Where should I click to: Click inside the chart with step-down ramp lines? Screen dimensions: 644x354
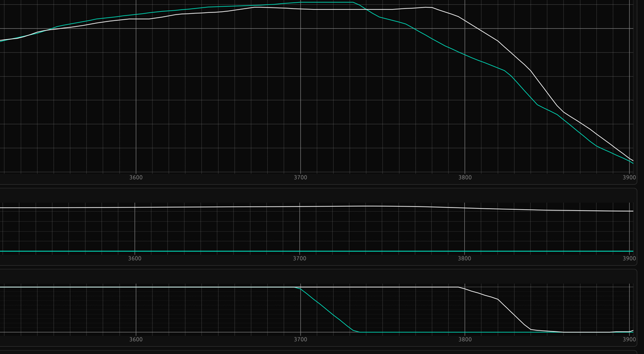click(x=317, y=309)
